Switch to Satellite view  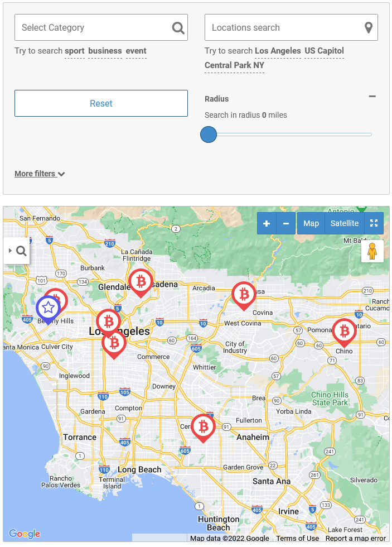pyautogui.click(x=344, y=223)
